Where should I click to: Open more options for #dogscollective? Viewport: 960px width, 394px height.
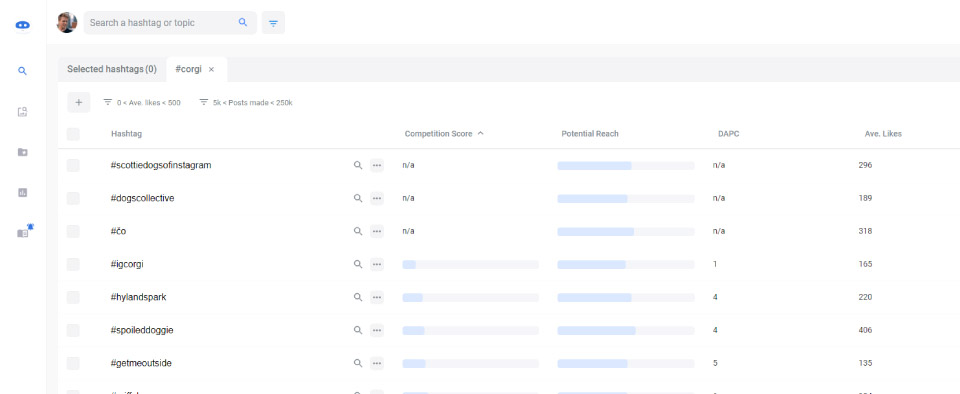[x=377, y=198]
